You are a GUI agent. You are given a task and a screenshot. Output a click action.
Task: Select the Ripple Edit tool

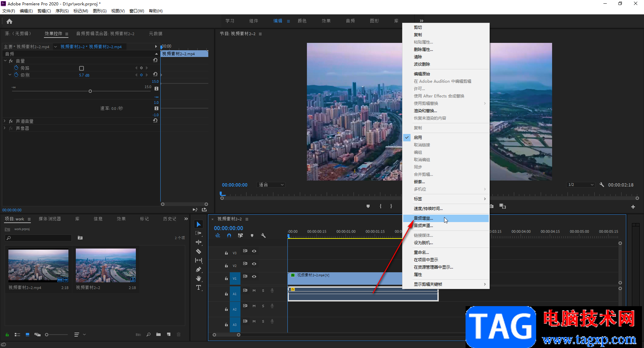[x=199, y=242]
